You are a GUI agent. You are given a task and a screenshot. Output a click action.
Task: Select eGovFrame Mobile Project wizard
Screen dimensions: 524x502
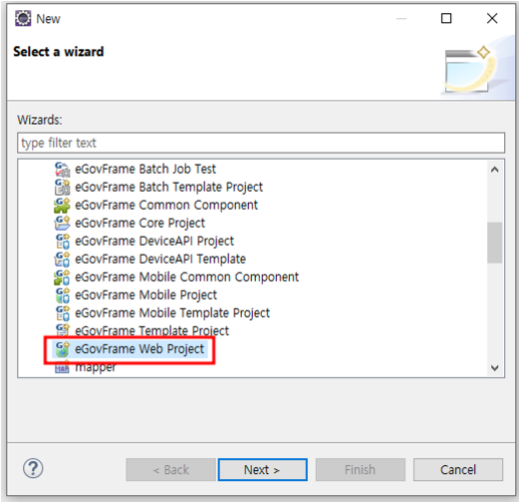tap(146, 295)
